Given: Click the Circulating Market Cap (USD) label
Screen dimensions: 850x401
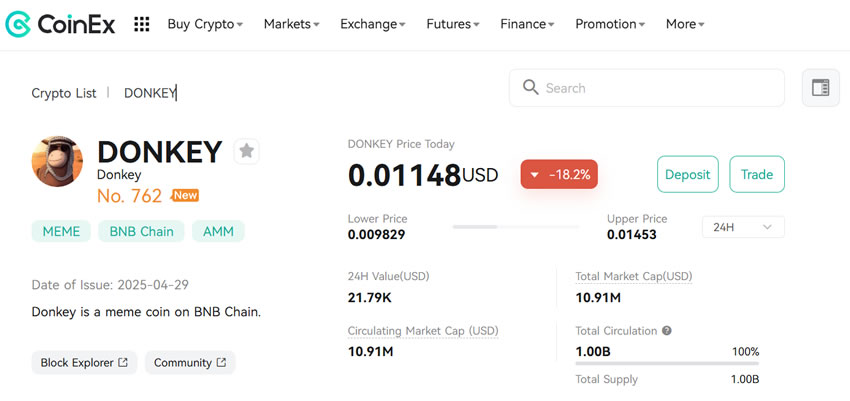Looking at the screenshot, I should 423,331.
